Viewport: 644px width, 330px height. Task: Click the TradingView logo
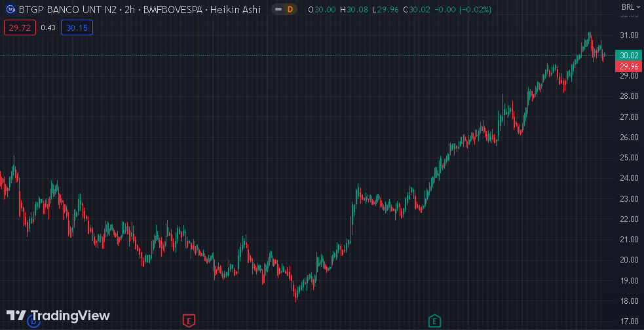[x=58, y=315]
